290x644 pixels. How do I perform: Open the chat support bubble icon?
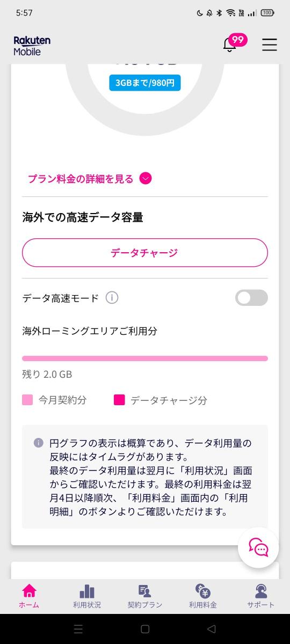click(258, 547)
